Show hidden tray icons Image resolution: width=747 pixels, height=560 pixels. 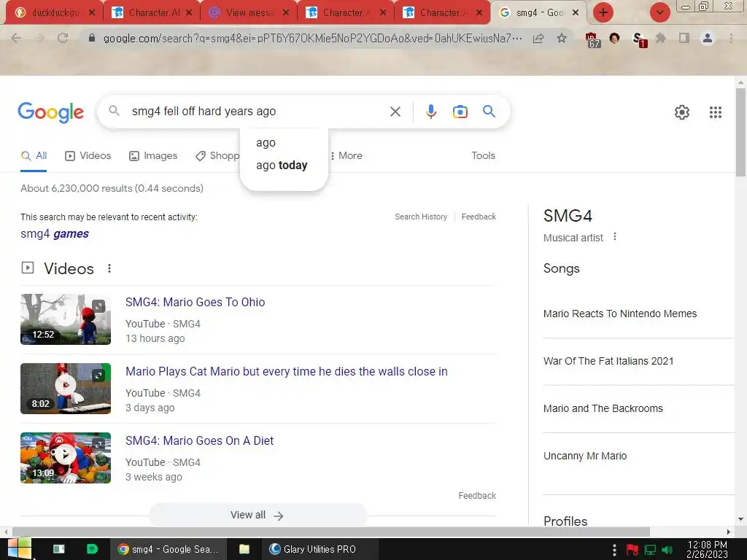tap(614, 550)
